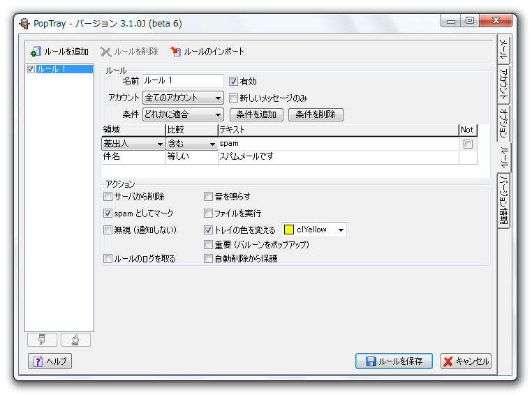532x397 pixels.
Task: Switch to the バージョン情報 vertical tab
Action: pyautogui.click(x=503, y=201)
